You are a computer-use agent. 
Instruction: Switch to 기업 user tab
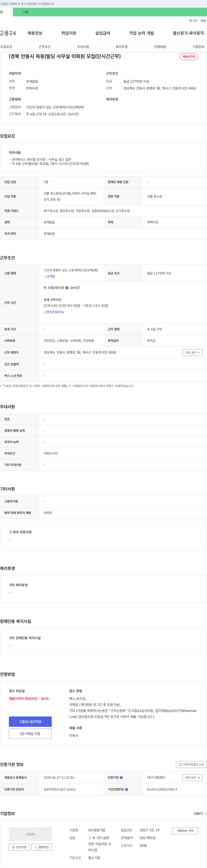coord(26,12)
